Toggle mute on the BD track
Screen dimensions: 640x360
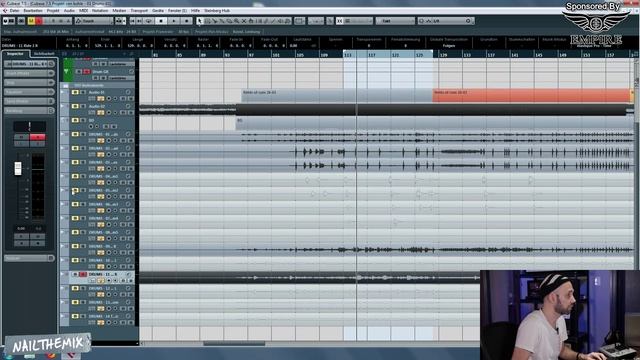point(75,120)
